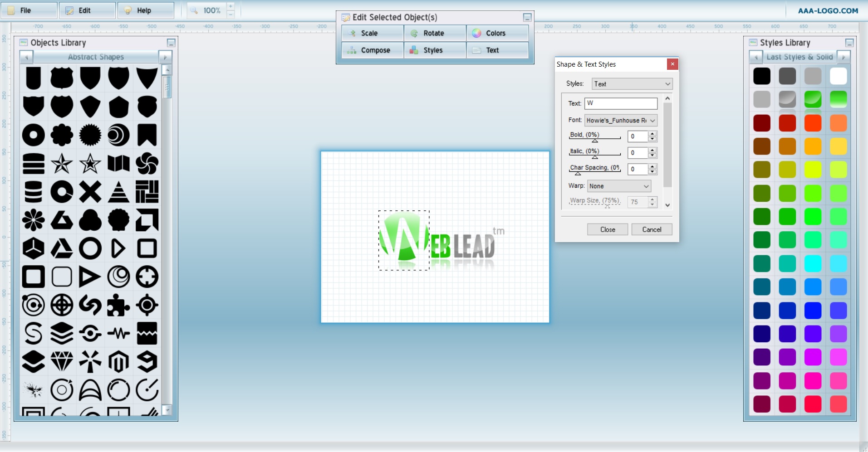Choose the X cross shape
868x452 pixels.
pyautogui.click(x=90, y=192)
